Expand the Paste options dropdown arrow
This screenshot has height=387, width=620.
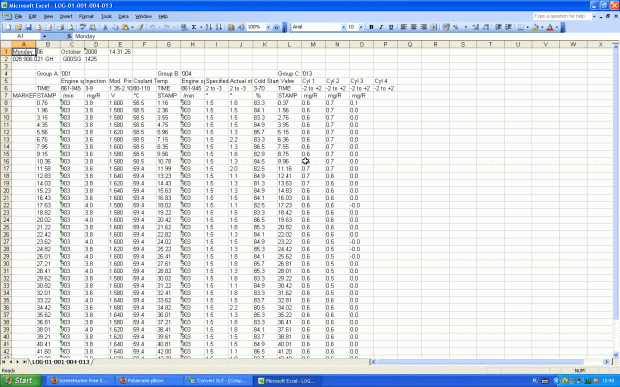[x=132, y=27]
